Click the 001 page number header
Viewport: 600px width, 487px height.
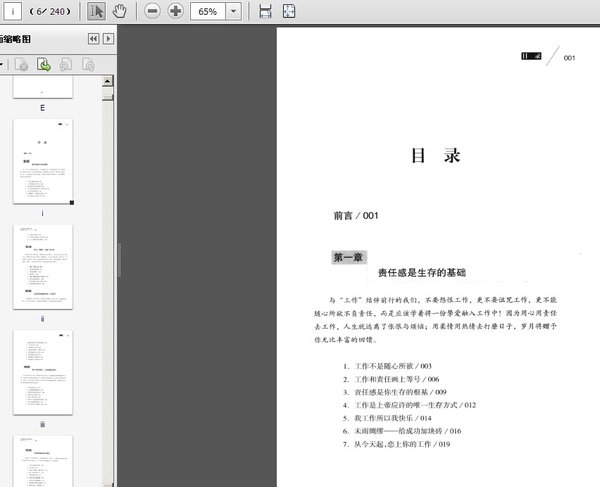point(569,58)
